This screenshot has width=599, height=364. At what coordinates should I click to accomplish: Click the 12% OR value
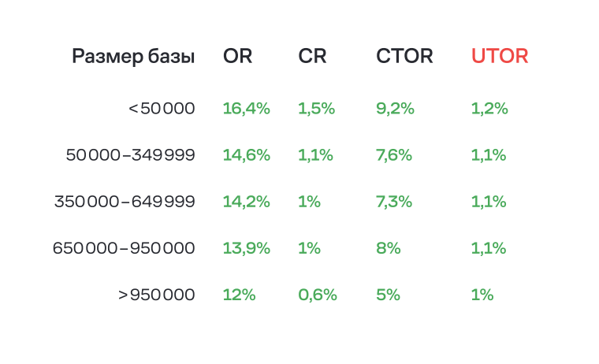[x=239, y=295]
